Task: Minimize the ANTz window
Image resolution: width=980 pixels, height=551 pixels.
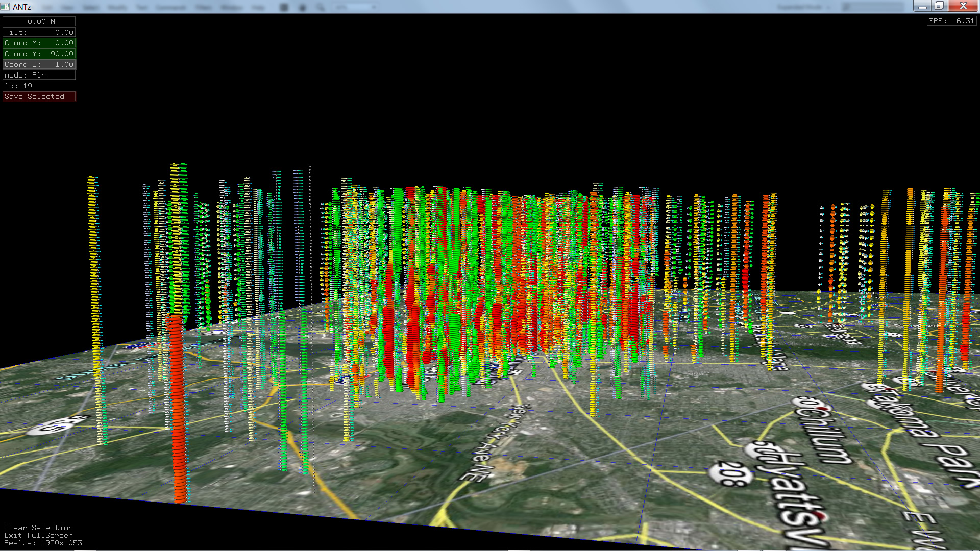Action: point(922,6)
